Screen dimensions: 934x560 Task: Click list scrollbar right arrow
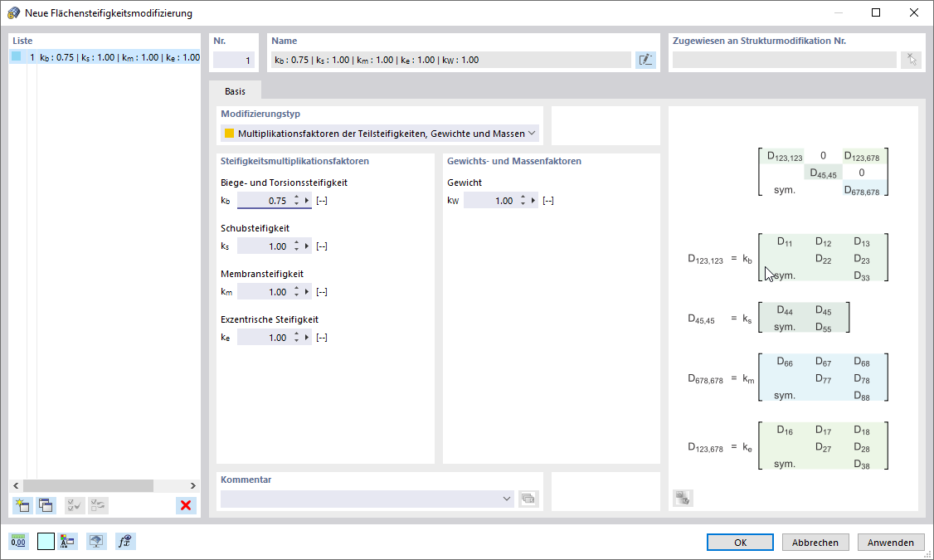coord(193,485)
